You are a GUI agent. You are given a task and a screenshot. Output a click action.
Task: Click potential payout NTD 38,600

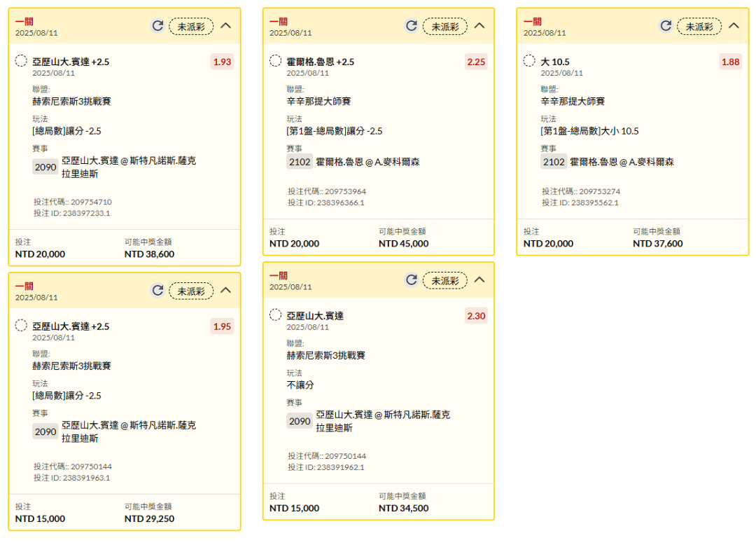pos(150,254)
